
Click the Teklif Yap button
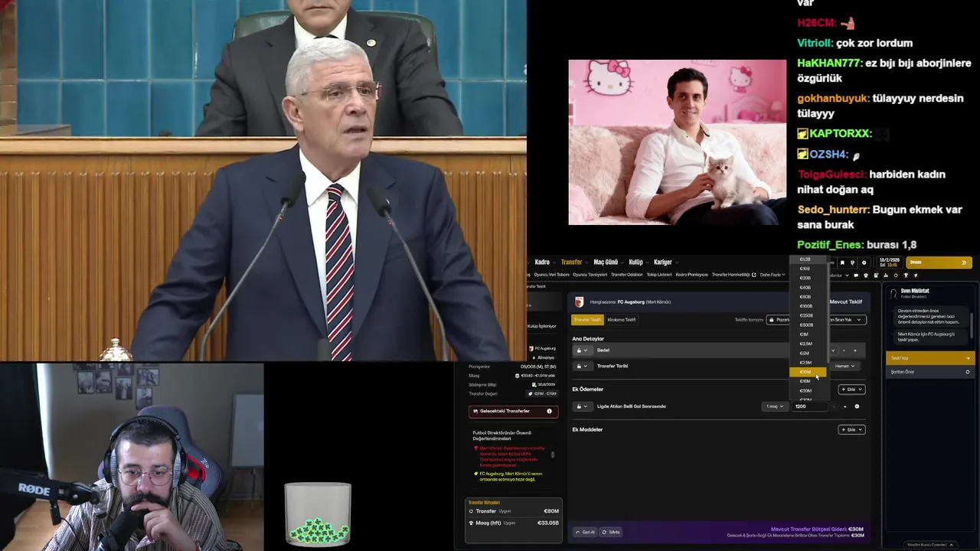pyautogui.click(x=929, y=358)
